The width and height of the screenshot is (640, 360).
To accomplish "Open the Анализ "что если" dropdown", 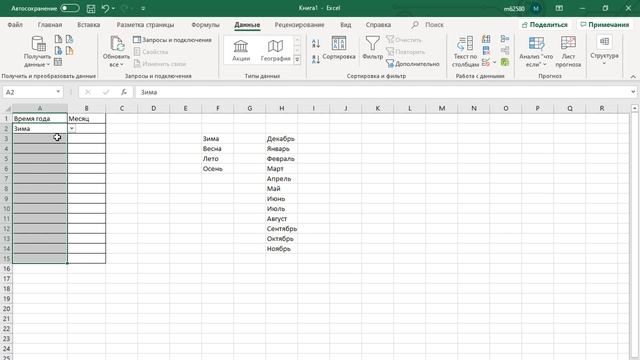I will coord(536,51).
